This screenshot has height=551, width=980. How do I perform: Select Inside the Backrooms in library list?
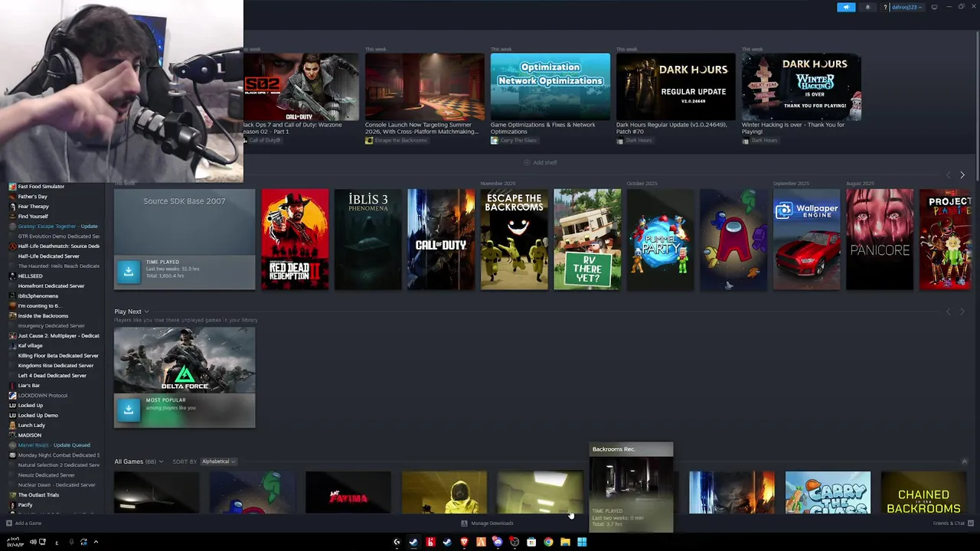(x=44, y=316)
